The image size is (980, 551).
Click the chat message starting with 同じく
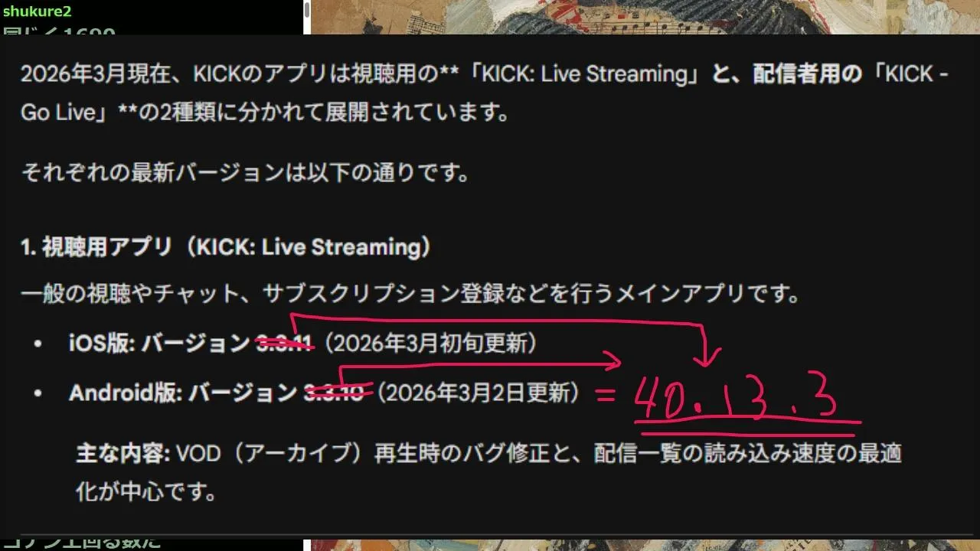tap(60, 32)
